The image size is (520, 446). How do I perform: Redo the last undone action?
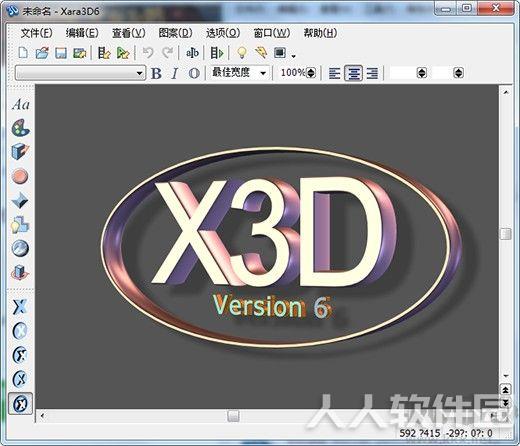(167, 53)
